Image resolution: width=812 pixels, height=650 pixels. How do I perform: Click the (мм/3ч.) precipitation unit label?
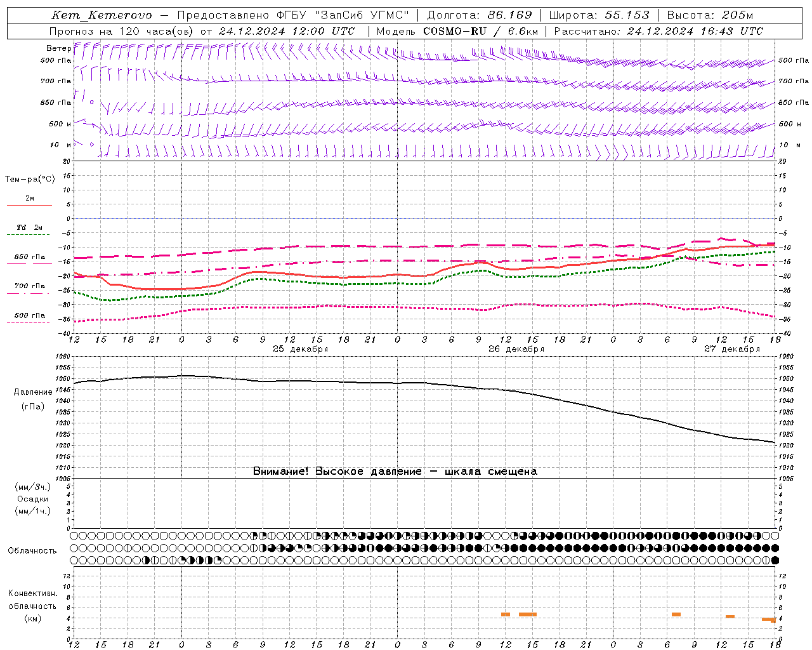tap(33, 487)
